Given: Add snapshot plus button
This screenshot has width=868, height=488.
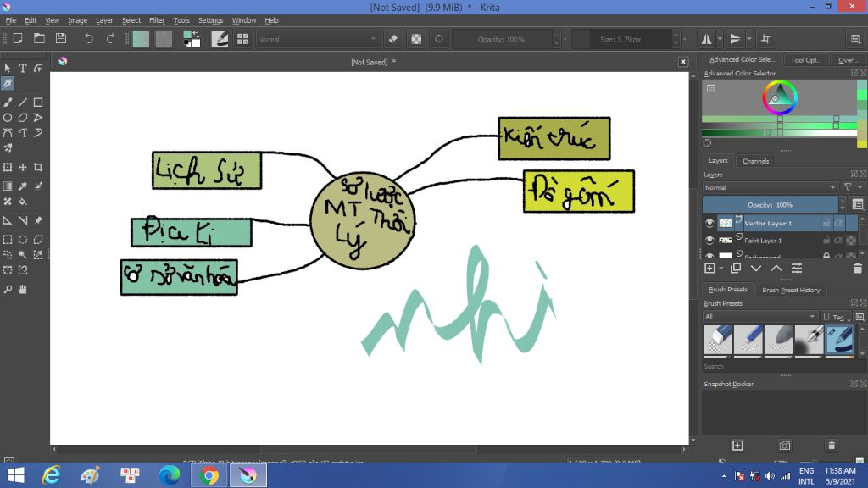Looking at the screenshot, I should 737,446.
